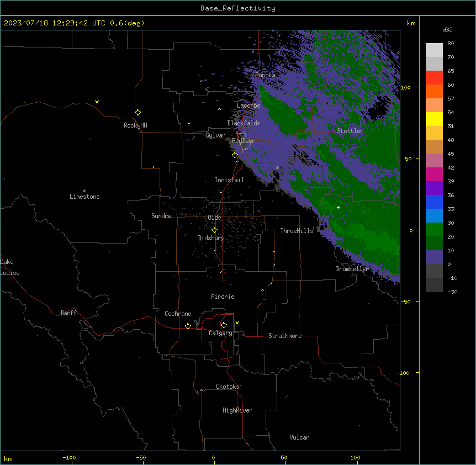476x465 pixels.
Task: Click the Strathmore city label
Action: pos(285,336)
